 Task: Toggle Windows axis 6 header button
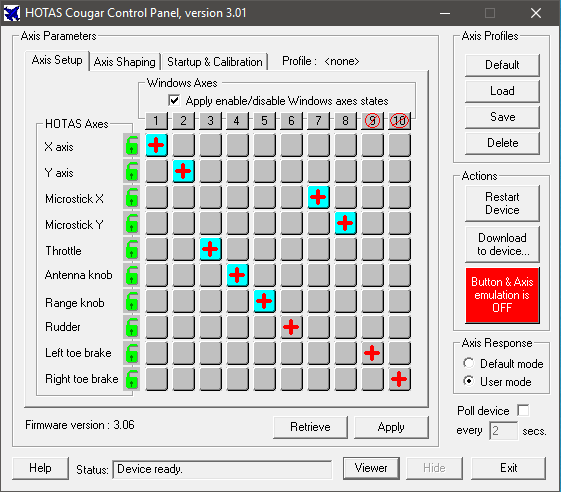pos(291,121)
